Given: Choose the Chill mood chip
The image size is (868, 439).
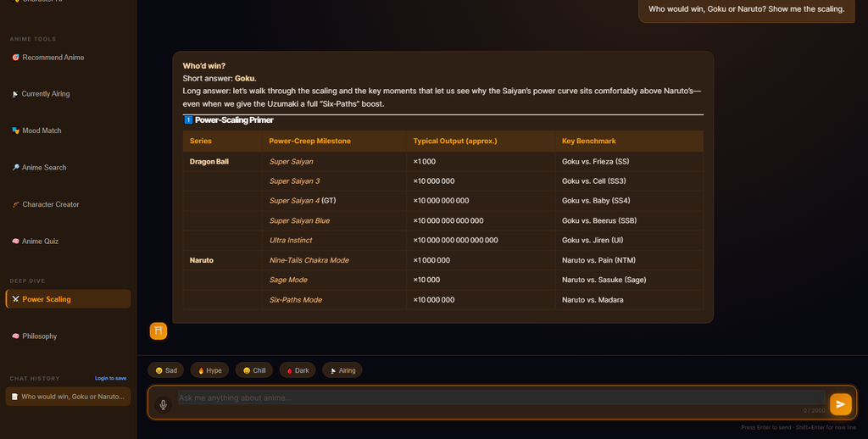Looking at the screenshot, I should [254, 370].
